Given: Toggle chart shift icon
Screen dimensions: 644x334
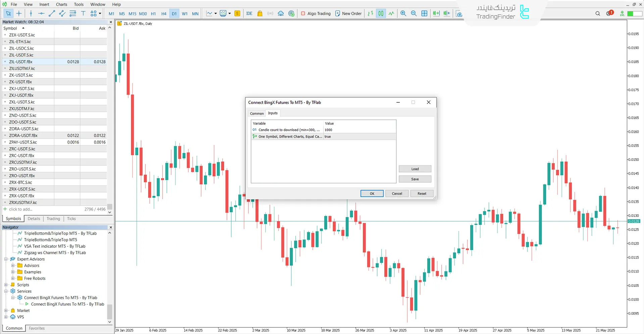Looking at the screenshot, I should (447, 13).
